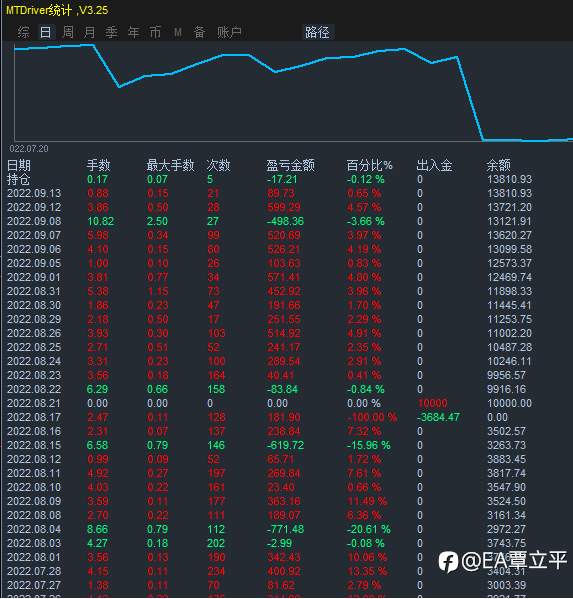The height and width of the screenshot is (599, 573).
Task: Click the 路径 path button
Action: pyautogui.click(x=317, y=32)
